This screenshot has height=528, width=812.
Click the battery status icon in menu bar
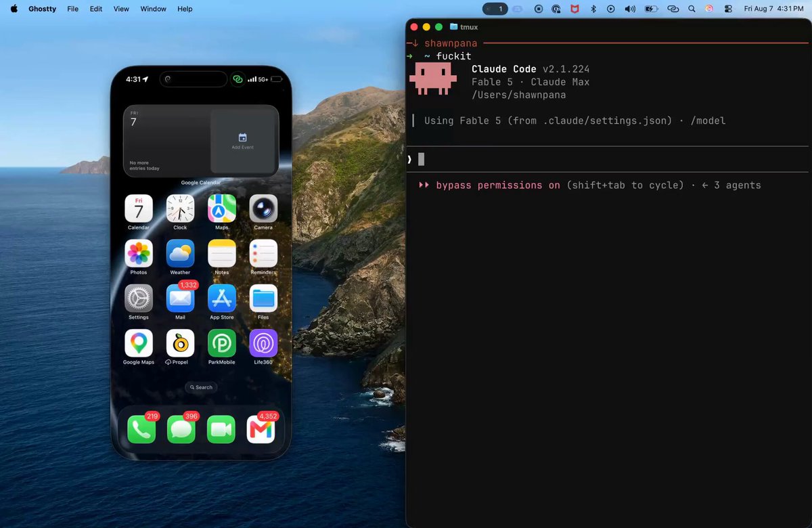coord(651,9)
